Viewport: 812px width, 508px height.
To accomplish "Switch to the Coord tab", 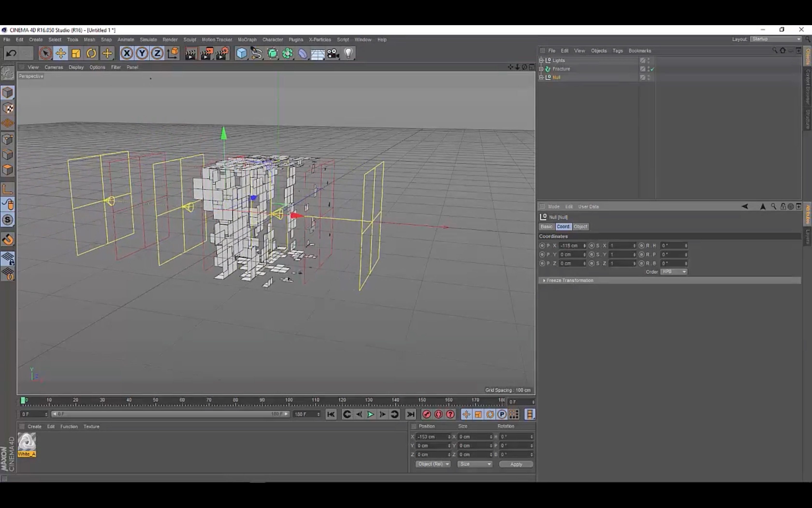I will tap(563, 226).
